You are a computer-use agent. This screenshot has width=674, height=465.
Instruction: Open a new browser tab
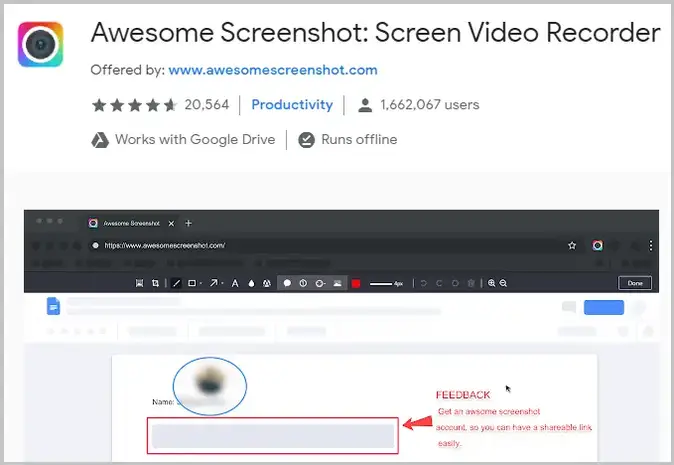[188, 223]
